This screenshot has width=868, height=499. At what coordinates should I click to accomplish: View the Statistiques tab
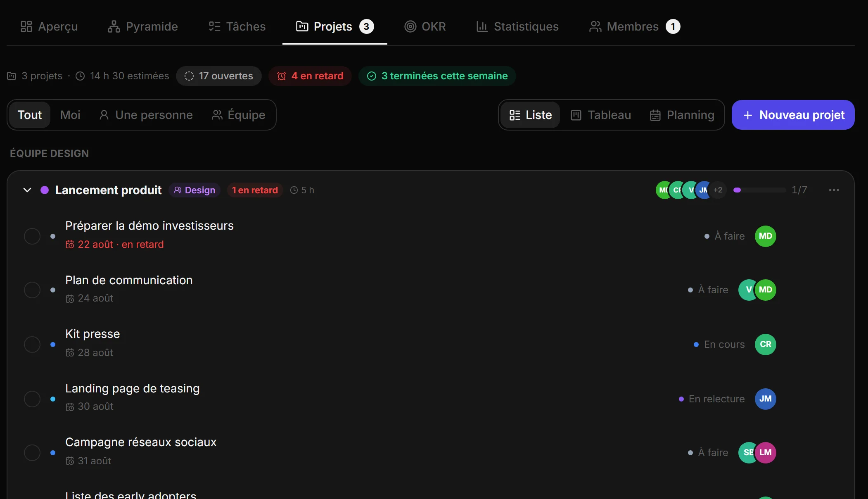click(517, 26)
